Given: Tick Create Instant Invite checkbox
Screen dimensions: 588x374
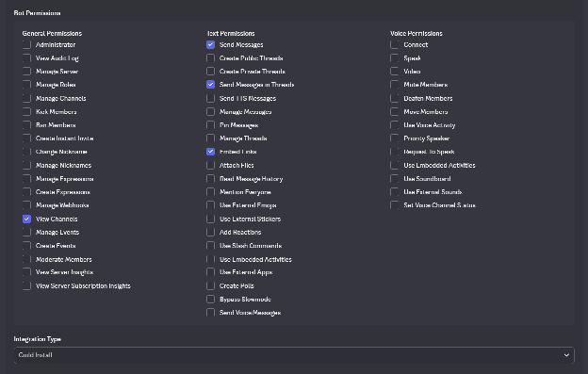Looking at the screenshot, I should coord(26,138).
